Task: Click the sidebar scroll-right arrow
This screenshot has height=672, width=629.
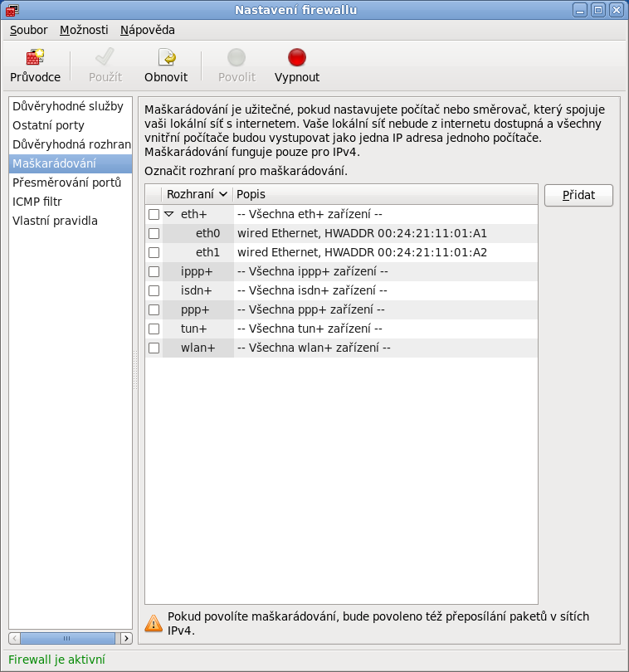Action: (126, 639)
